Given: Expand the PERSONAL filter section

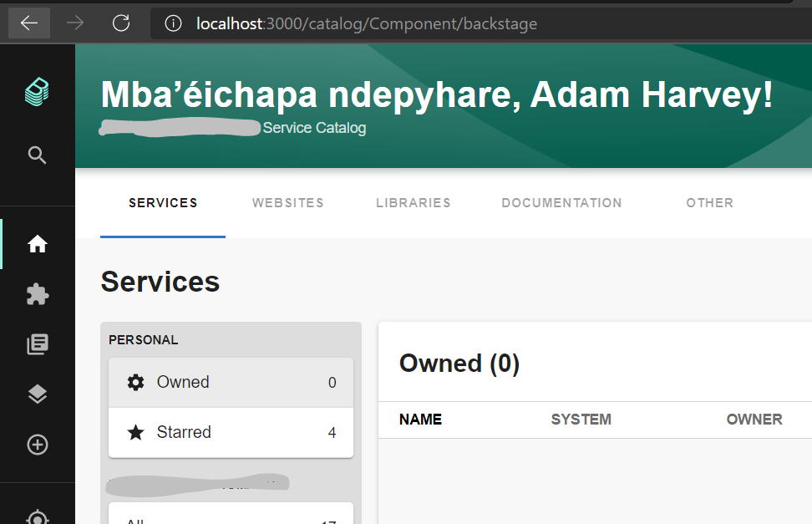Looking at the screenshot, I should [x=143, y=339].
